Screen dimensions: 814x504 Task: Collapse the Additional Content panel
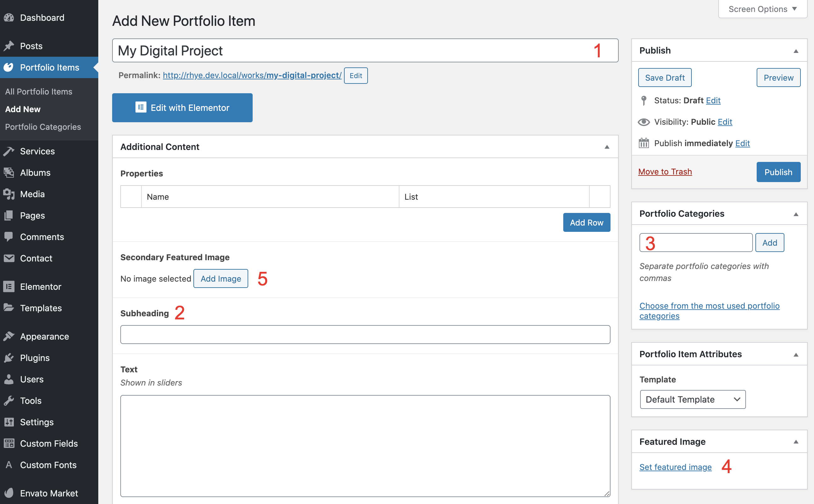[x=607, y=147]
